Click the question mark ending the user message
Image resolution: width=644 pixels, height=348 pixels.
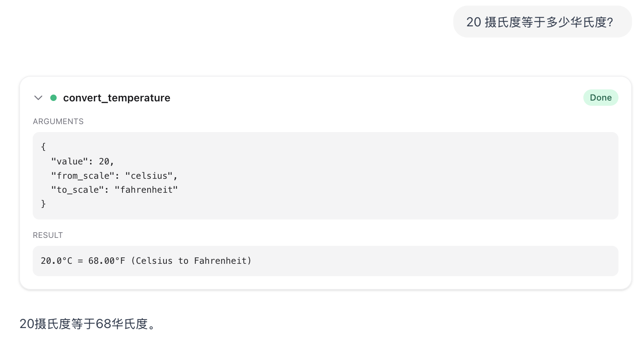click(610, 22)
